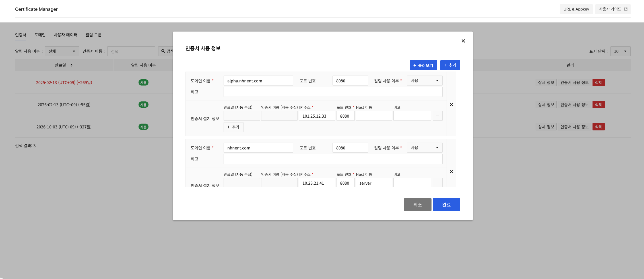Open 사용자 가이드 via its external-link icon
The width and height of the screenshot is (644, 279).
[625, 9]
